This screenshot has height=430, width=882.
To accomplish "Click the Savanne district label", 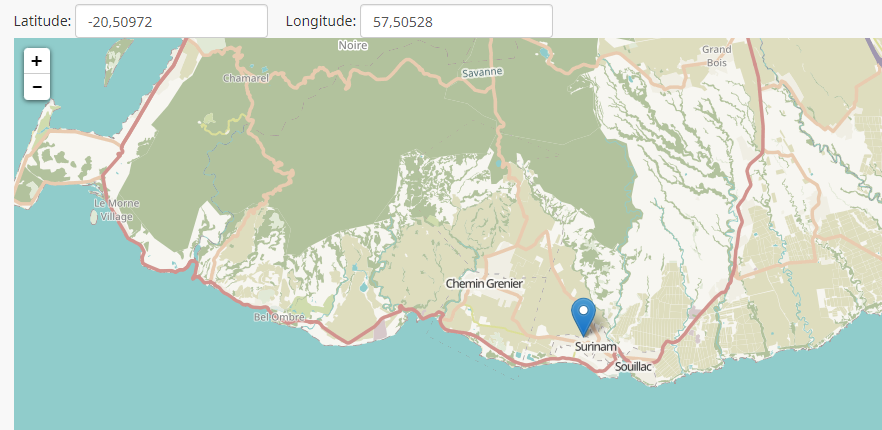I will (482, 72).
